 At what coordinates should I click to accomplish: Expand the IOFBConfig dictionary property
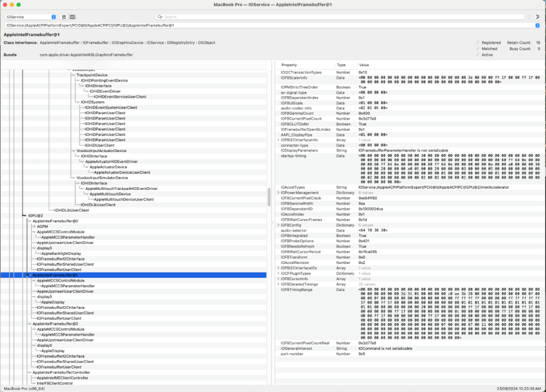click(x=278, y=225)
